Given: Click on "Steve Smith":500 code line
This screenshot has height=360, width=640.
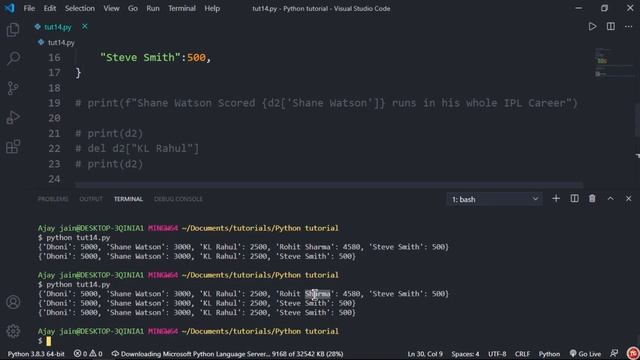Looking at the screenshot, I should (156, 58).
